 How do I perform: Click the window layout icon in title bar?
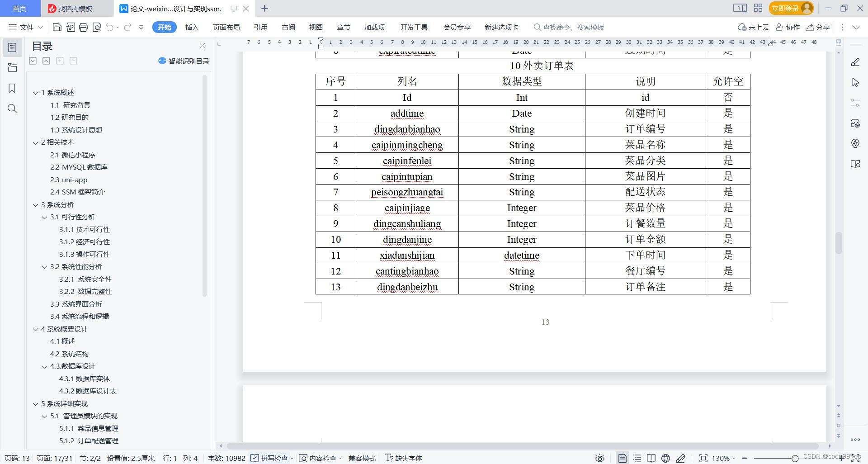[740, 8]
